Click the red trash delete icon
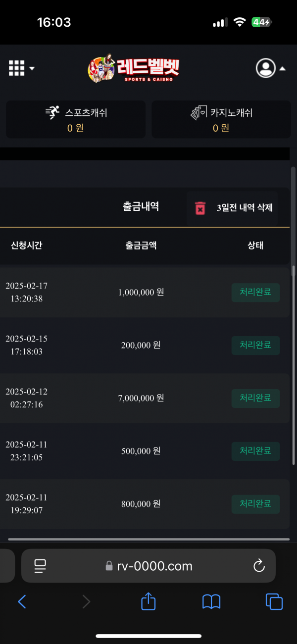Image resolution: width=297 pixels, height=644 pixels. (200, 208)
